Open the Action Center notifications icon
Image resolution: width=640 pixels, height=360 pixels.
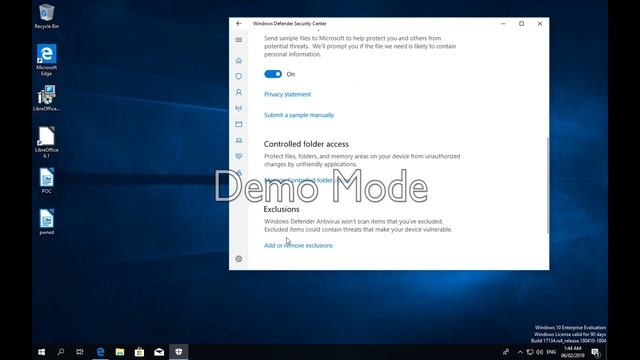click(596, 352)
